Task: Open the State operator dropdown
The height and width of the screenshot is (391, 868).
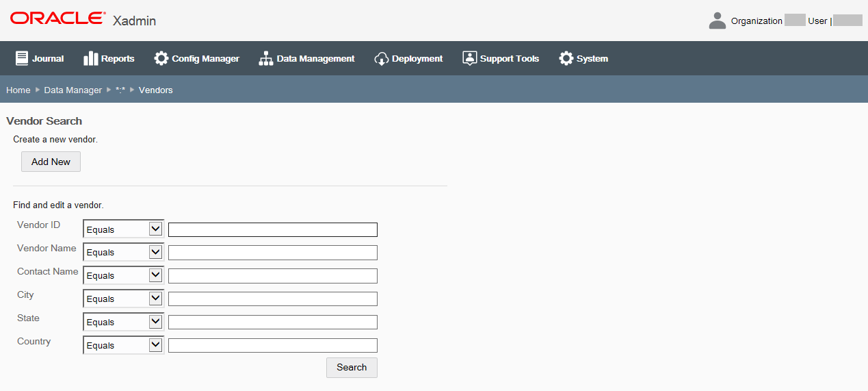Action: [x=124, y=322]
